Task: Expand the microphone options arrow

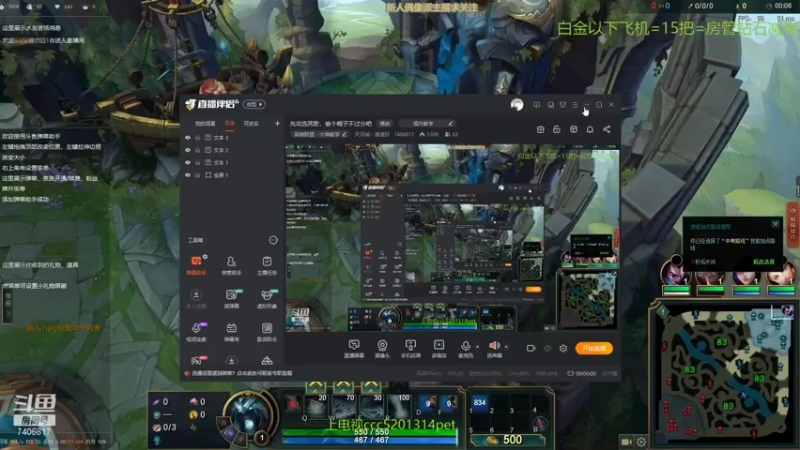Action: (x=478, y=347)
